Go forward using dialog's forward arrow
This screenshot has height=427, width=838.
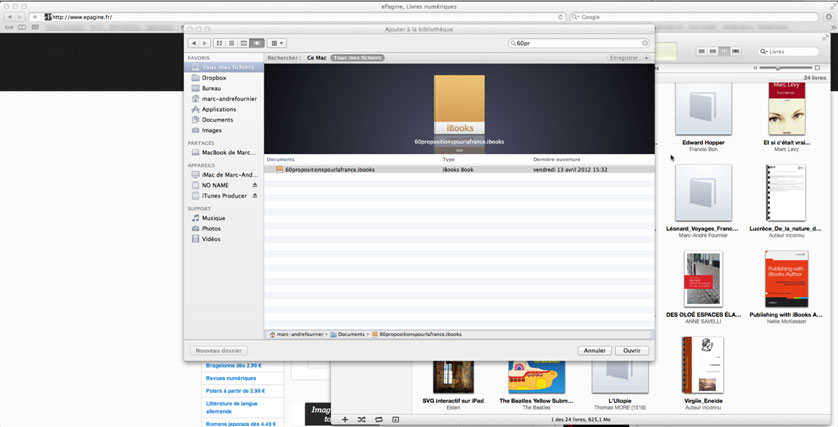pos(204,43)
